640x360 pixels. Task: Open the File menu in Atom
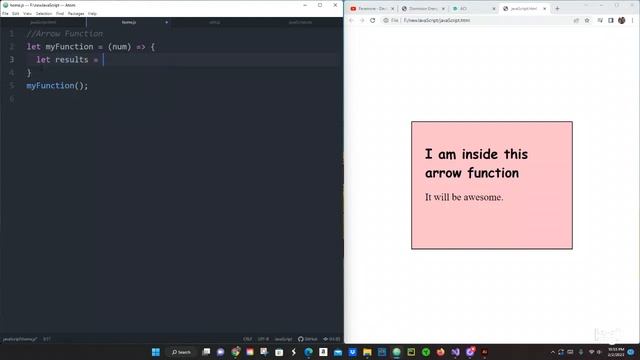[5, 13]
